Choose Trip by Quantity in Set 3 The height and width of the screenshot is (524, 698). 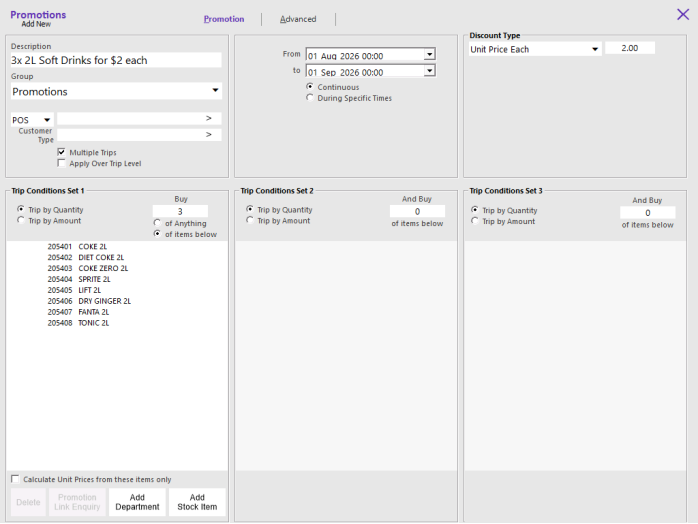tap(475, 210)
